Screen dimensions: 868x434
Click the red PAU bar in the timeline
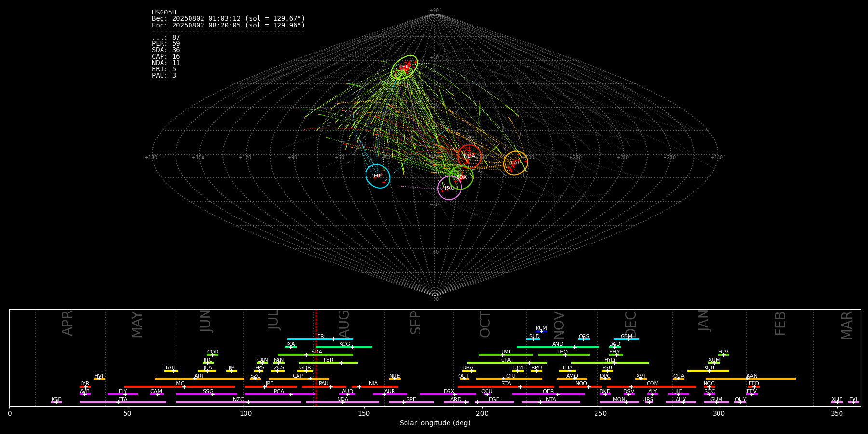[324, 387]
